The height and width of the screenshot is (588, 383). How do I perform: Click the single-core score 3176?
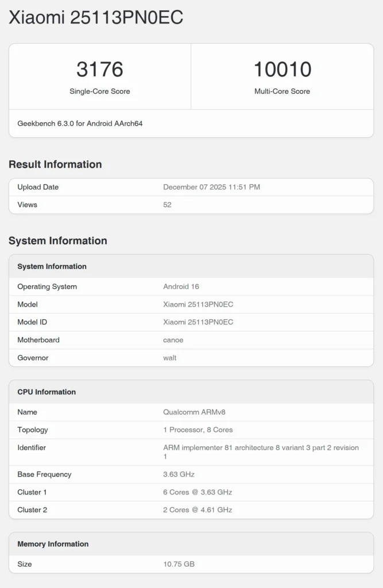[x=100, y=69]
